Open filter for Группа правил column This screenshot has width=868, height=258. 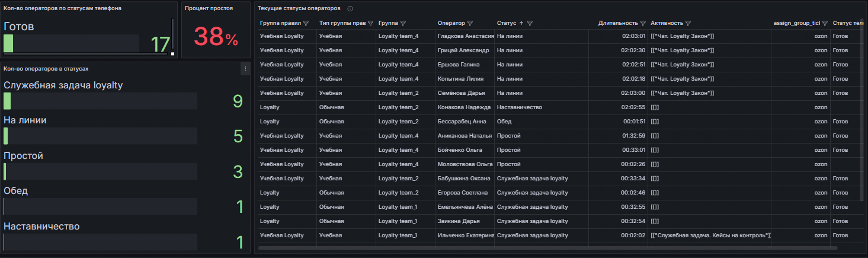pos(306,23)
